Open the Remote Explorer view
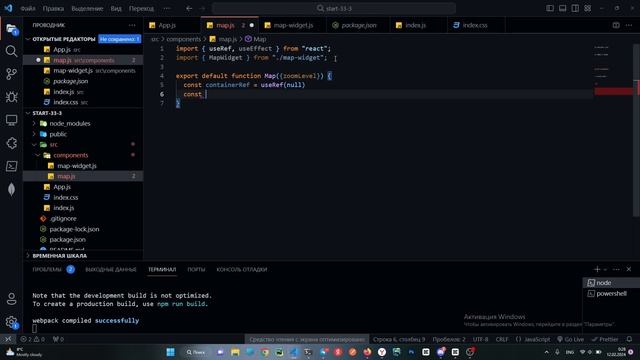The image size is (640, 360). pos(11,120)
